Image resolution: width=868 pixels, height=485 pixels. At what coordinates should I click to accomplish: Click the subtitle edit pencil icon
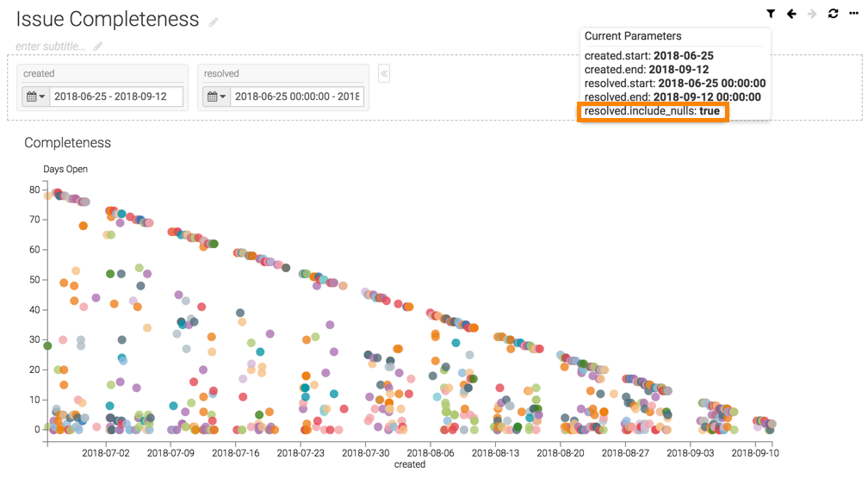coord(98,46)
